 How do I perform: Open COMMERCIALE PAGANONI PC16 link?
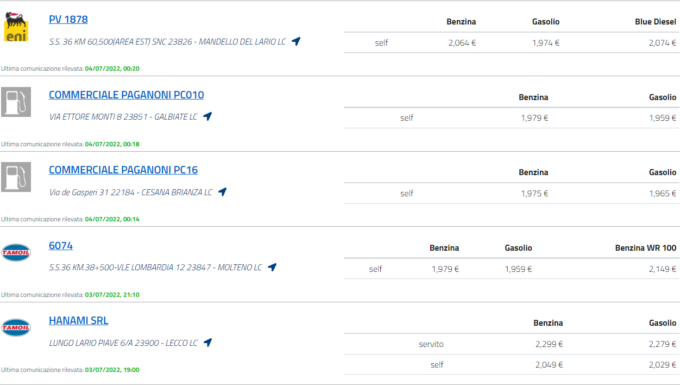123,170
